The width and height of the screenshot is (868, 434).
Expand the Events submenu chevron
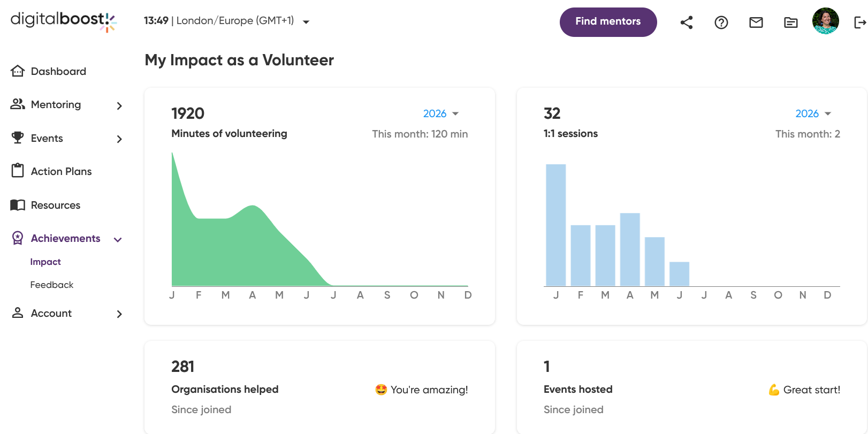(x=119, y=139)
